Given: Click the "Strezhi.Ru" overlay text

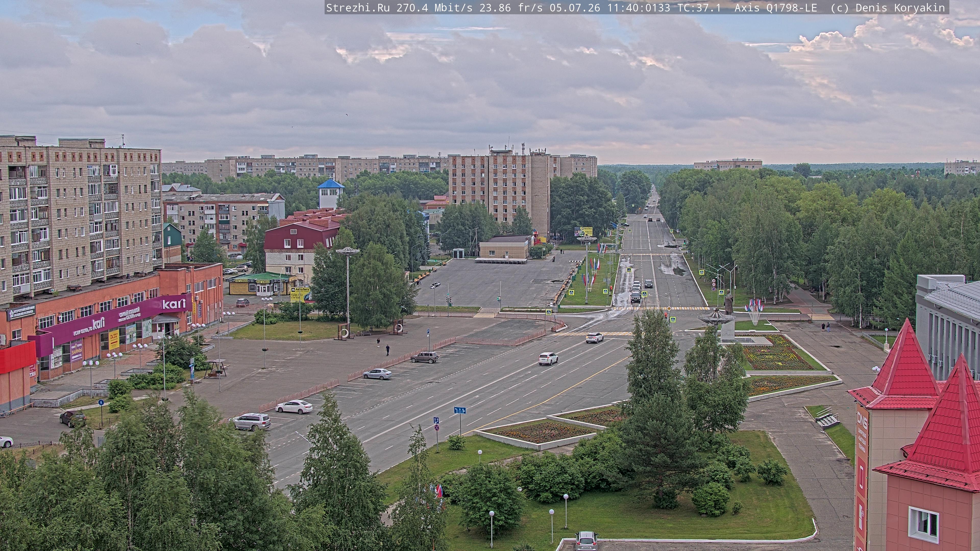Looking at the screenshot, I should (358, 8).
